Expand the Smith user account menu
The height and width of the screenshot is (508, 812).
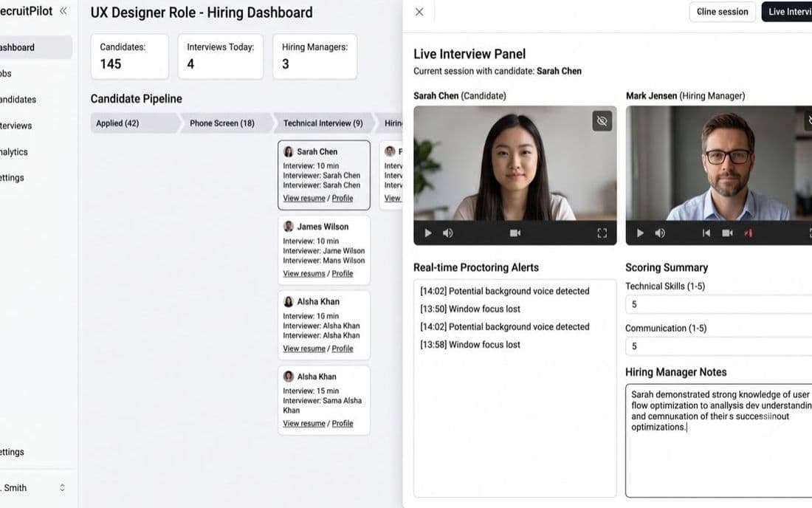click(62, 488)
